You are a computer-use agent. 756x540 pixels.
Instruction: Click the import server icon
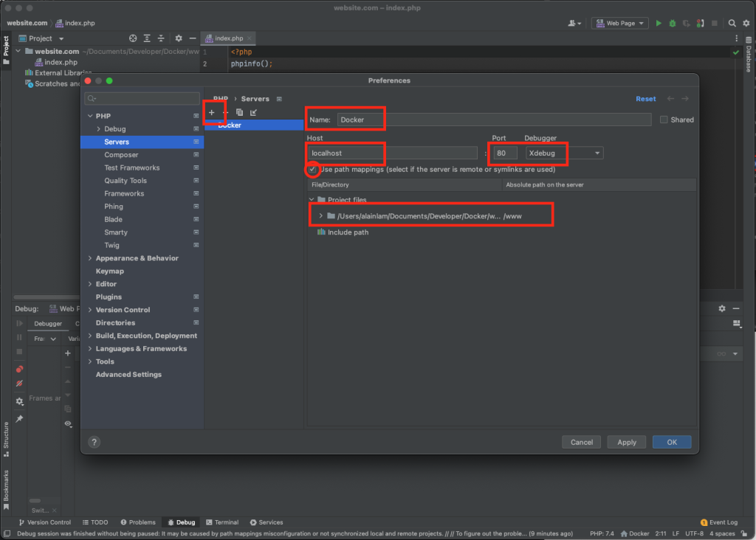254,112
